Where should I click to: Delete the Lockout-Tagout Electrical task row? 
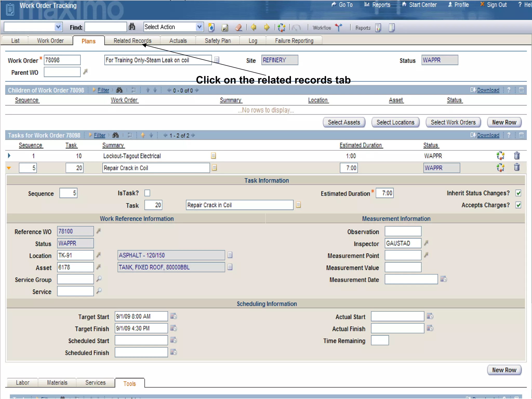(x=517, y=156)
